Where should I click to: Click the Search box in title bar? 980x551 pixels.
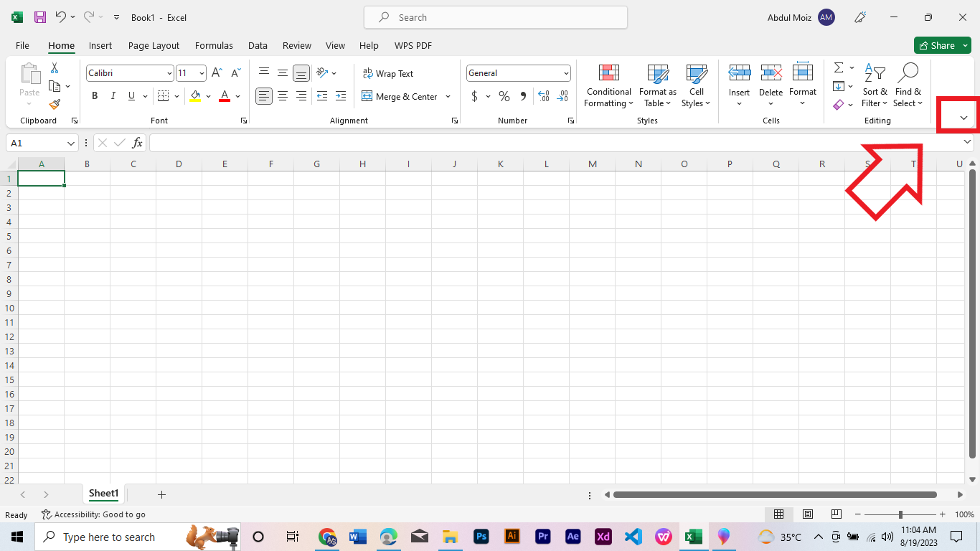pyautogui.click(x=496, y=17)
